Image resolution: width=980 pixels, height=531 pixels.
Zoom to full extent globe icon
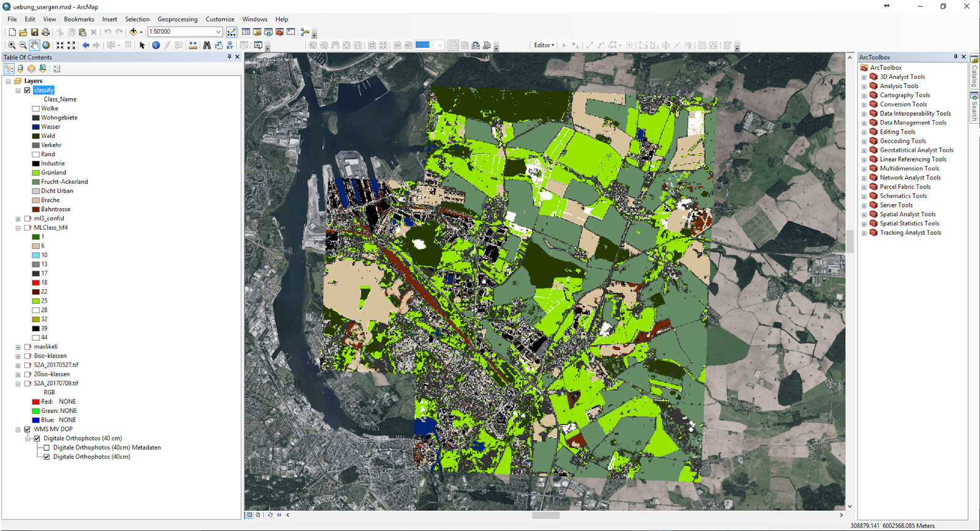pos(46,45)
